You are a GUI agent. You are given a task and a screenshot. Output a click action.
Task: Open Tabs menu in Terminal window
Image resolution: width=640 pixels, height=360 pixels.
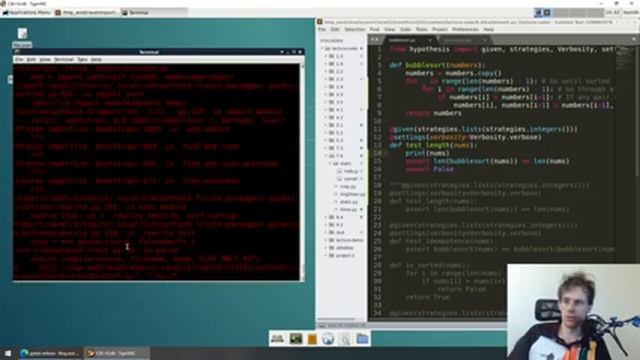click(82, 60)
